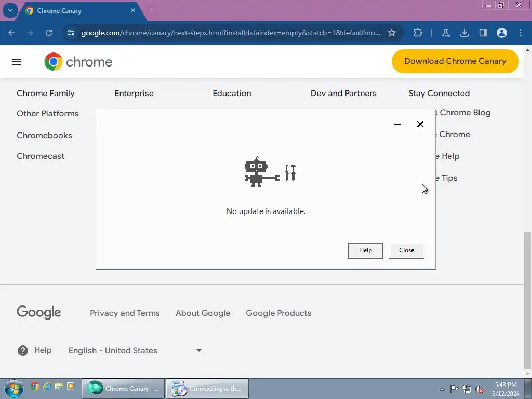Open network status icon in tray
Image resolution: width=532 pixels, height=399 pixels.
coord(467,389)
